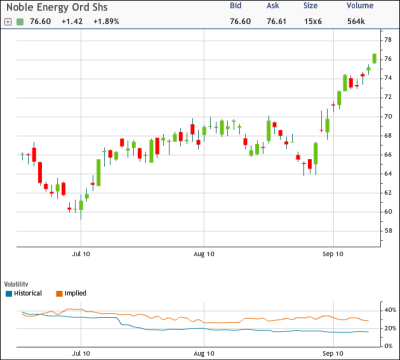The image size is (400, 360).
Task: Click the volume value 564k
Action: (x=356, y=22)
